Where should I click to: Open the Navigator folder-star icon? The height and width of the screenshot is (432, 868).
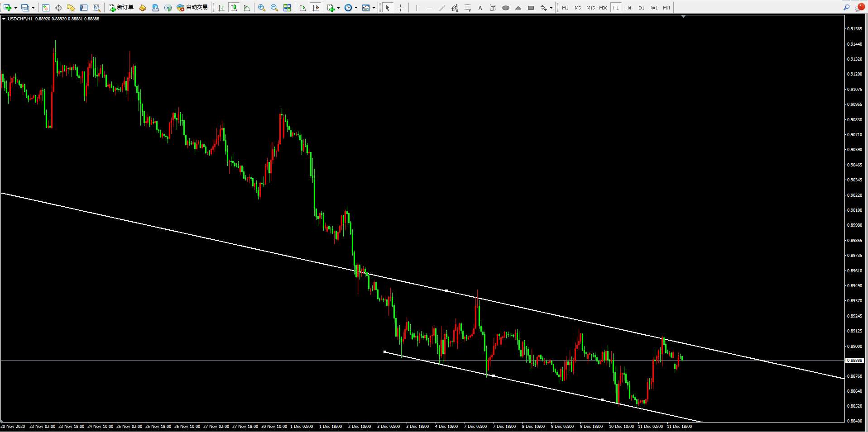[x=71, y=8]
